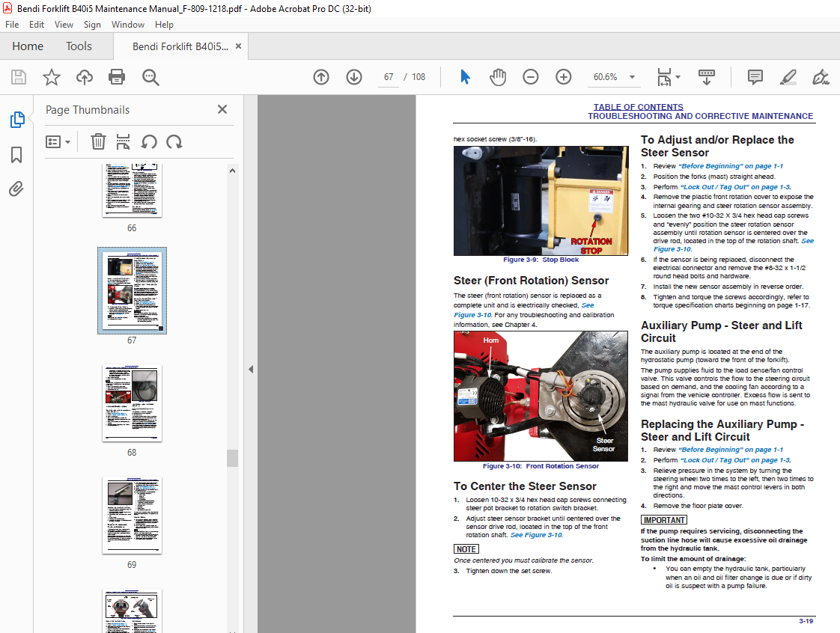Click the Figure 3-9 stop block image
This screenshot has height=633, width=840.
coord(541,201)
